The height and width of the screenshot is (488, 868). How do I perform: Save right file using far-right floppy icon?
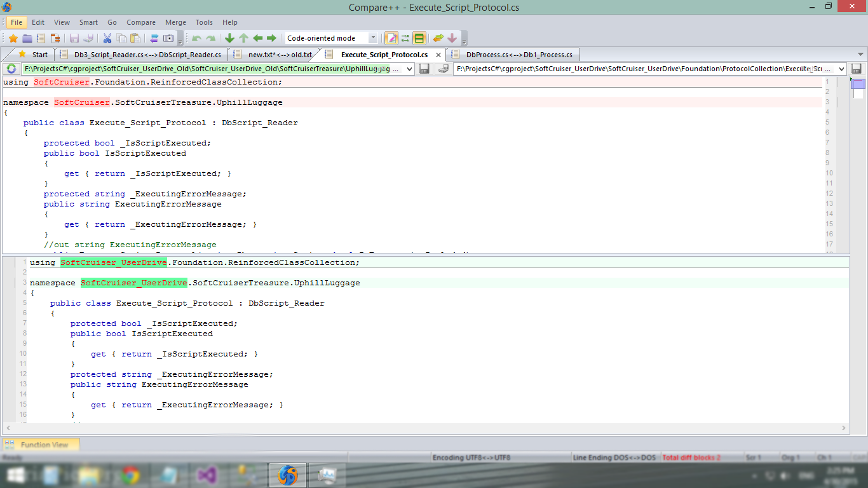coord(856,69)
